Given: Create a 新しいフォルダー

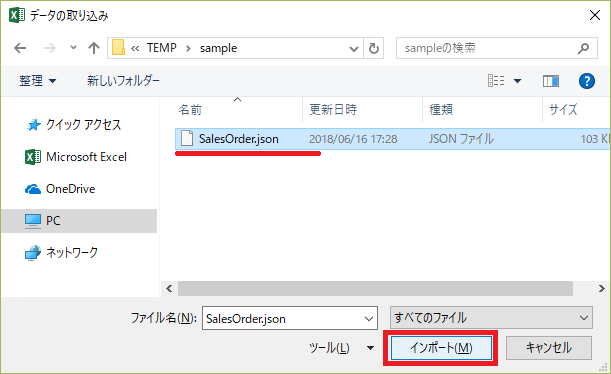Looking at the screenshot, I should 123,81.
